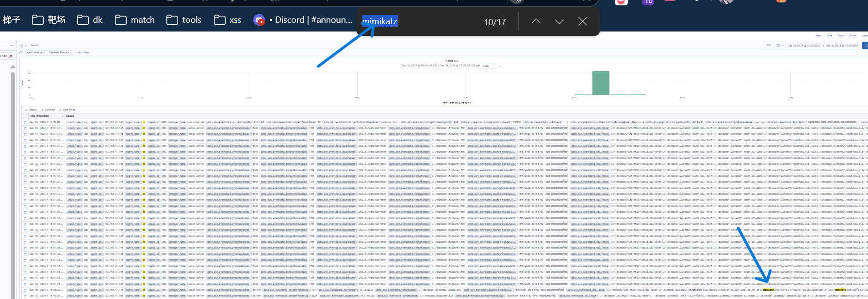
Task: Close the find-in-page bar
Action: pyautogui.click(x=582, y=21)
